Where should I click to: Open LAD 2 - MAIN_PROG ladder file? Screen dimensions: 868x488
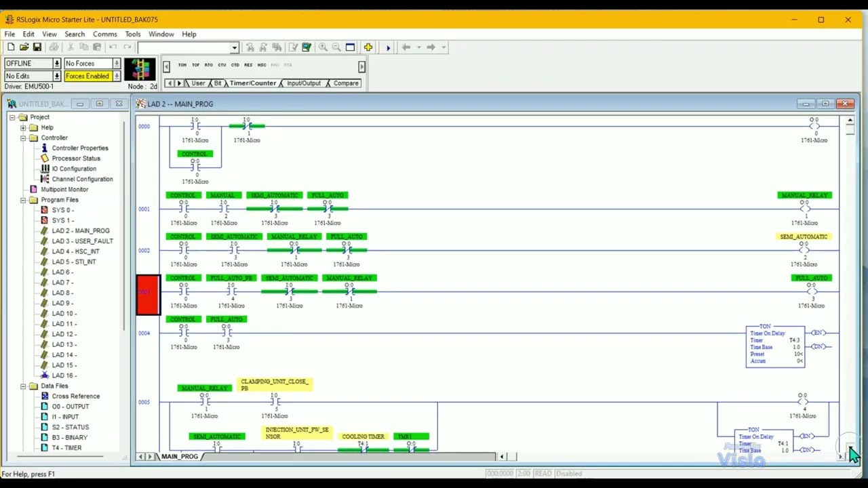click(80, 231)
